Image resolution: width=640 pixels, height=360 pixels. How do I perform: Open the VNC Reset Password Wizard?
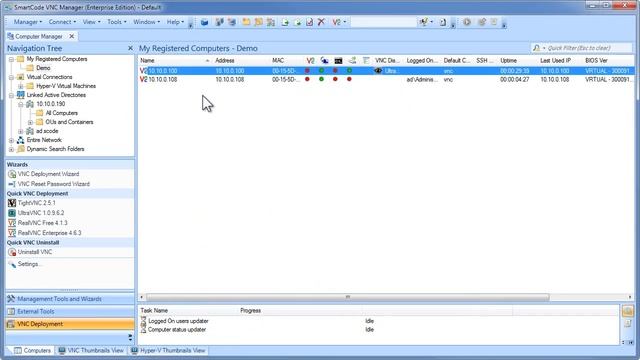53,184
